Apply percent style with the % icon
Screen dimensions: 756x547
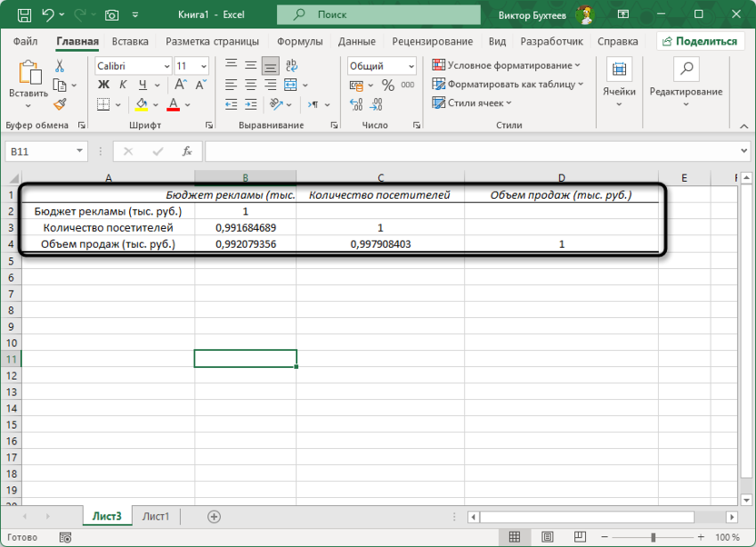[x=388, y=85]
